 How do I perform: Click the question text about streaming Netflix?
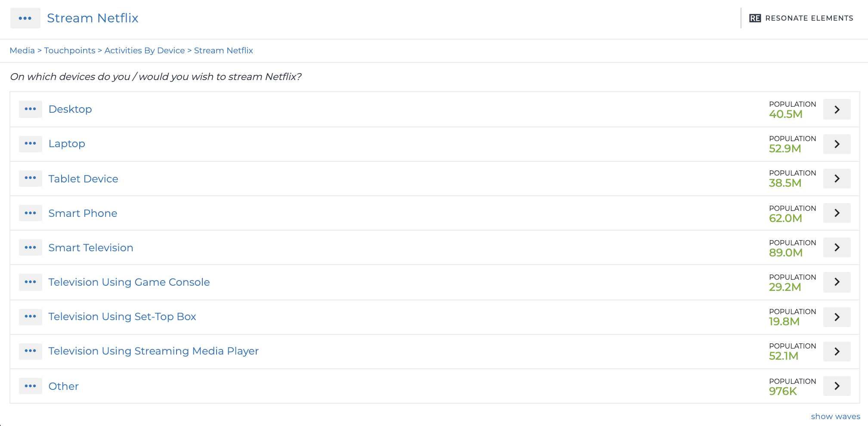click(155, 77)
